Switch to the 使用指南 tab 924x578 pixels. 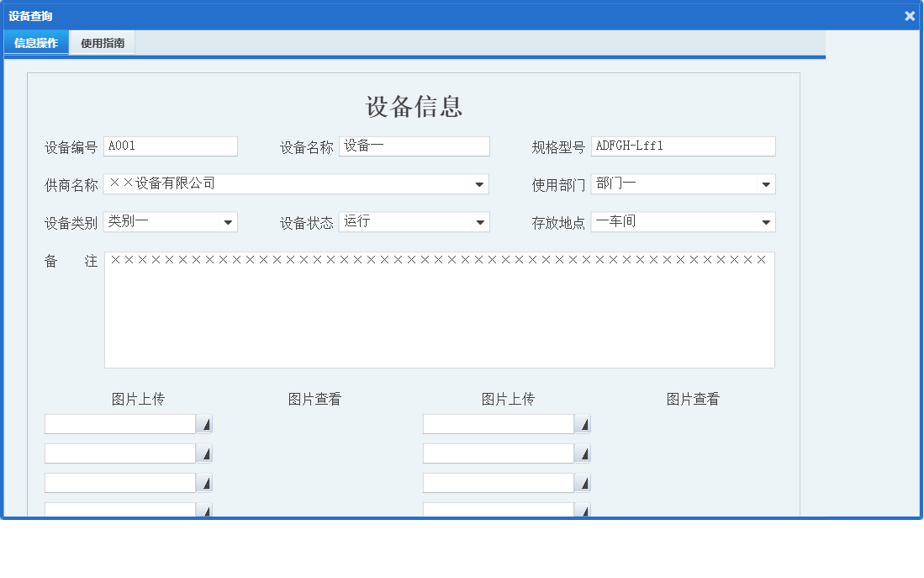point(101,42)
